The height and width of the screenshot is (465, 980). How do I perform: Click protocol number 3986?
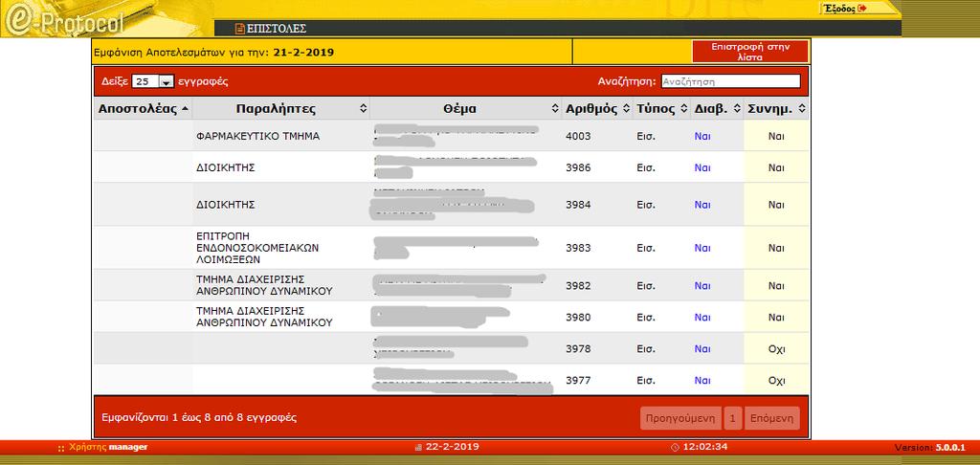tap(578, 167)
